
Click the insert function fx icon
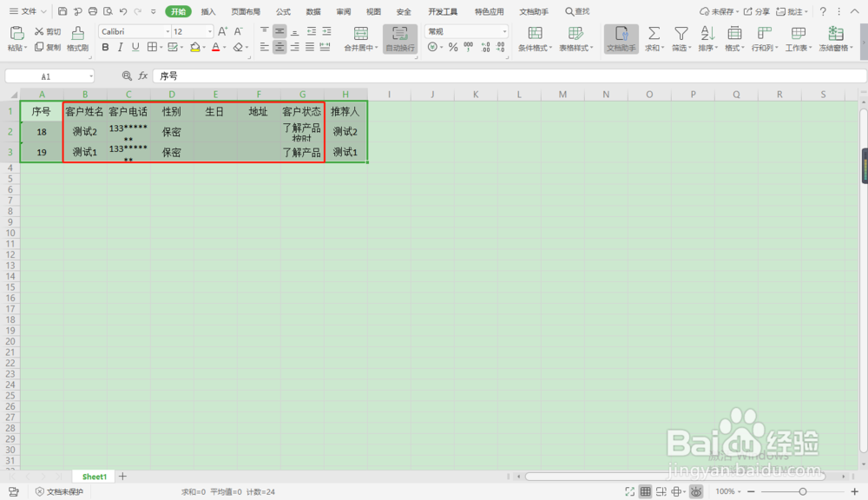(143, 76)
